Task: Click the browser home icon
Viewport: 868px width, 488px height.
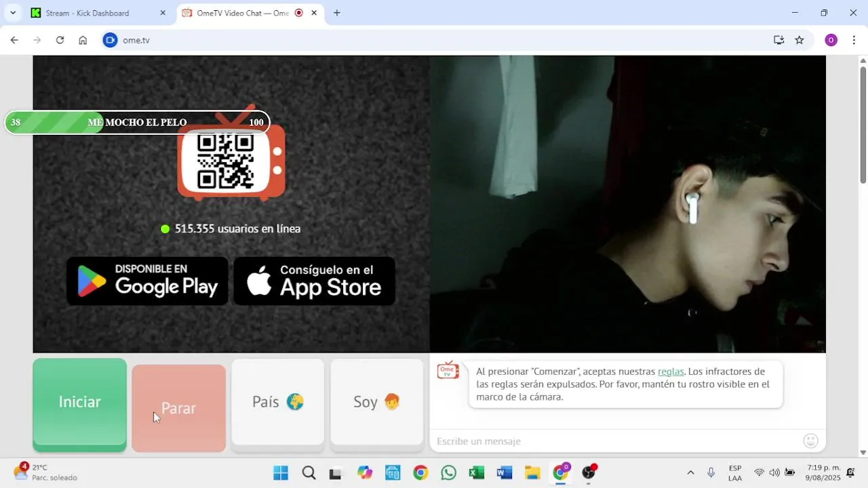Action: tap(83, 40)
